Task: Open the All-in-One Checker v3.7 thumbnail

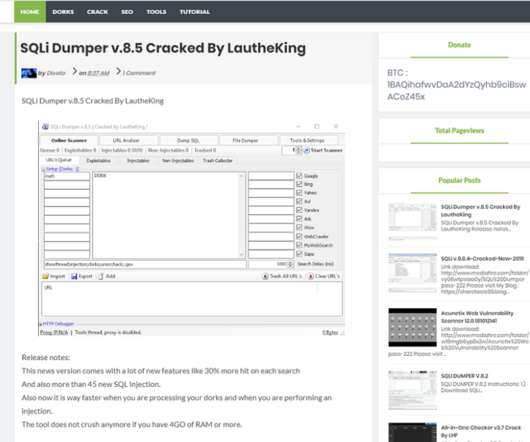Action: pyautogui.click(x=412, y=432)
